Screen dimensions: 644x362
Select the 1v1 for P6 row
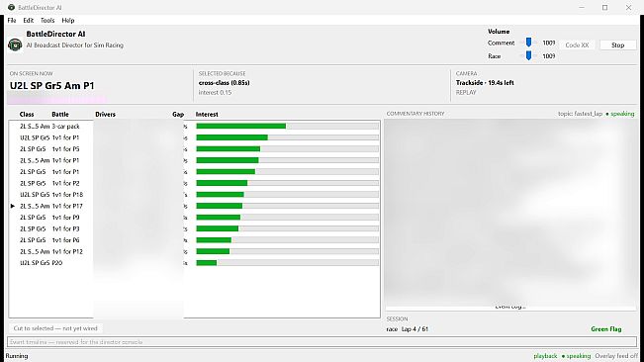coord(194,240)
